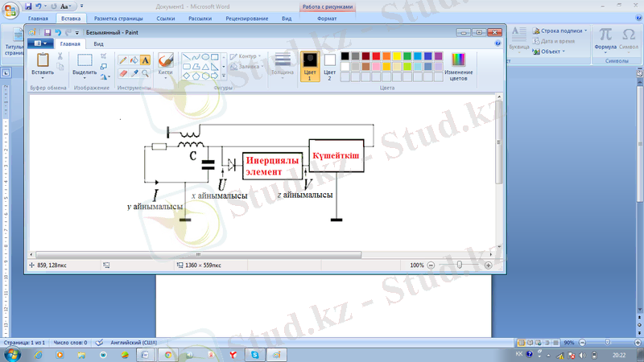The width and height of the screenshot is (644, 362).
Task: Open Word's Рецензирование tab
Action: [x=247, y=19]
